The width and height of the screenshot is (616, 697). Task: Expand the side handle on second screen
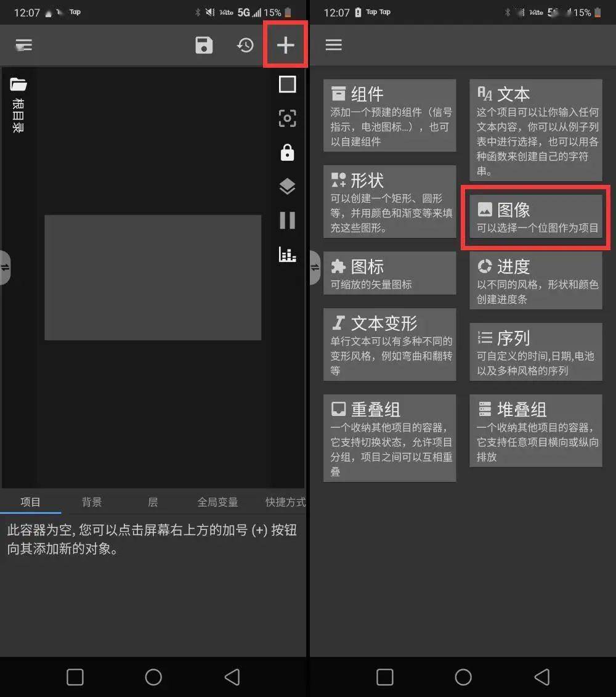[315, 267]
